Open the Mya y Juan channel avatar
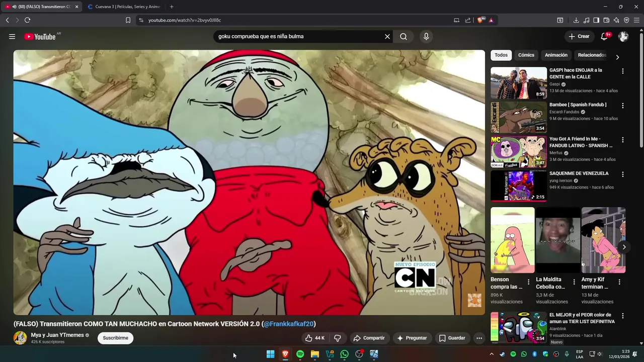Viewport: 644px width, 362px height. (x=20, y=338)
